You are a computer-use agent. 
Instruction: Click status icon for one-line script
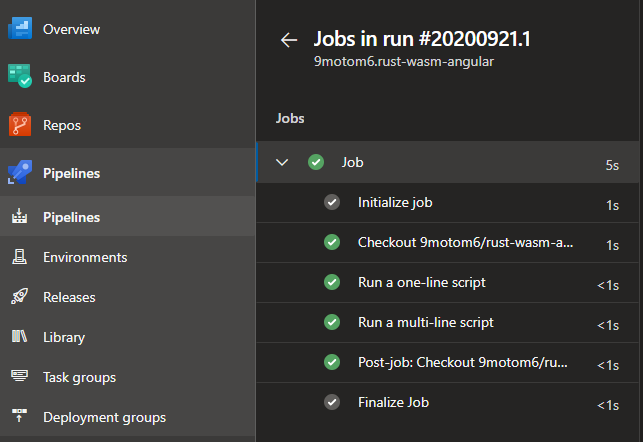tap(332, 282)
